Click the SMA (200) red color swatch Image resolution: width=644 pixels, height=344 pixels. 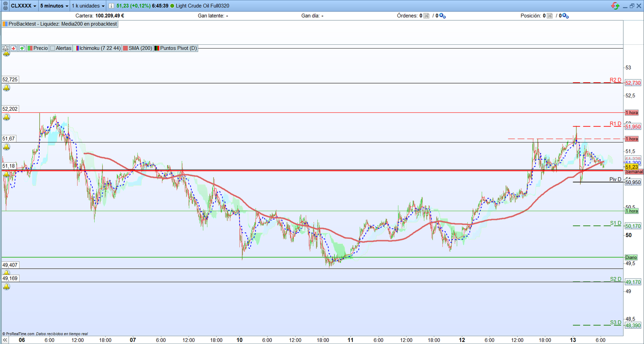[126, 48]
